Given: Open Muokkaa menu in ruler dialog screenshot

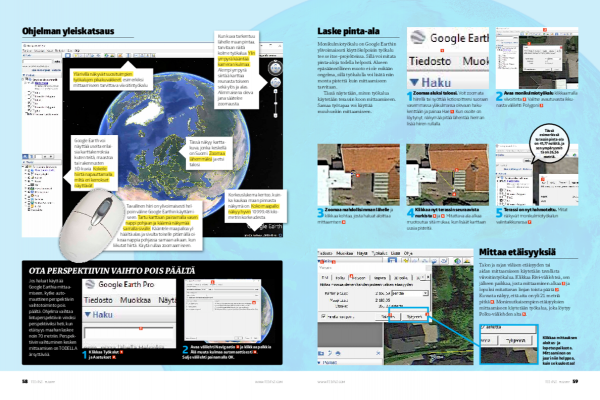Looking at the screenshot, I should [344, 253].
